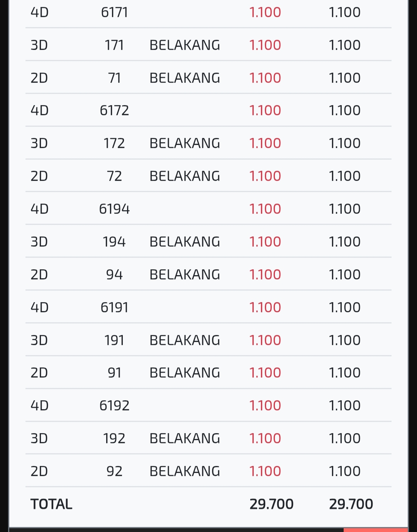Click the last 29.700 total amount
This screenshot has width=417, height=532.
pyautogui.click(x=351, y=504)
